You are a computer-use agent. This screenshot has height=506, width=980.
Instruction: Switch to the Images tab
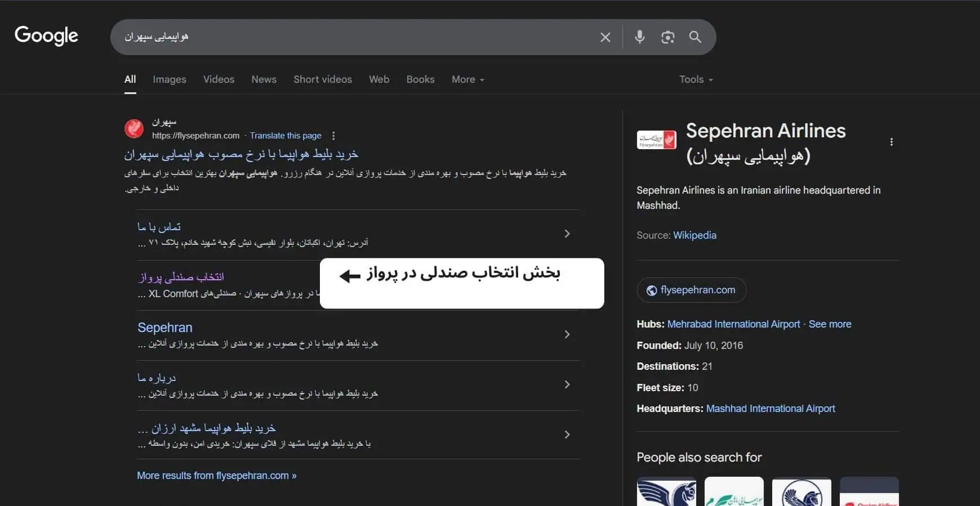pyautogui.click(x=169, y=79)
